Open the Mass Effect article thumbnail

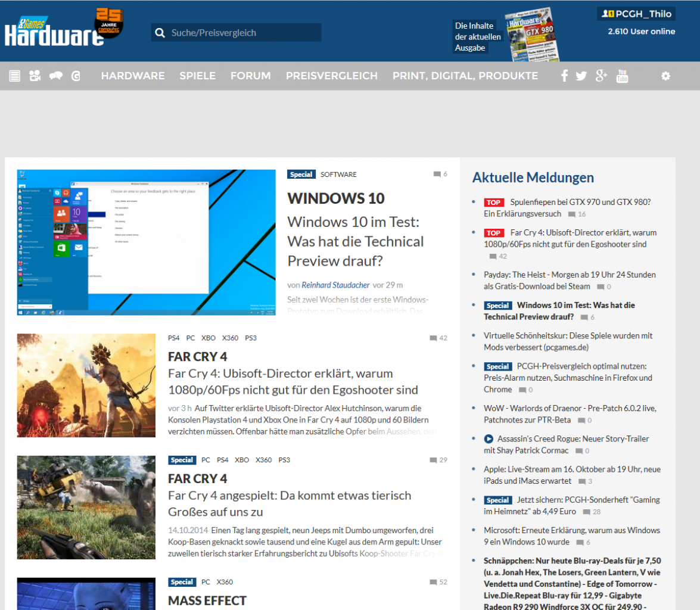86,594
